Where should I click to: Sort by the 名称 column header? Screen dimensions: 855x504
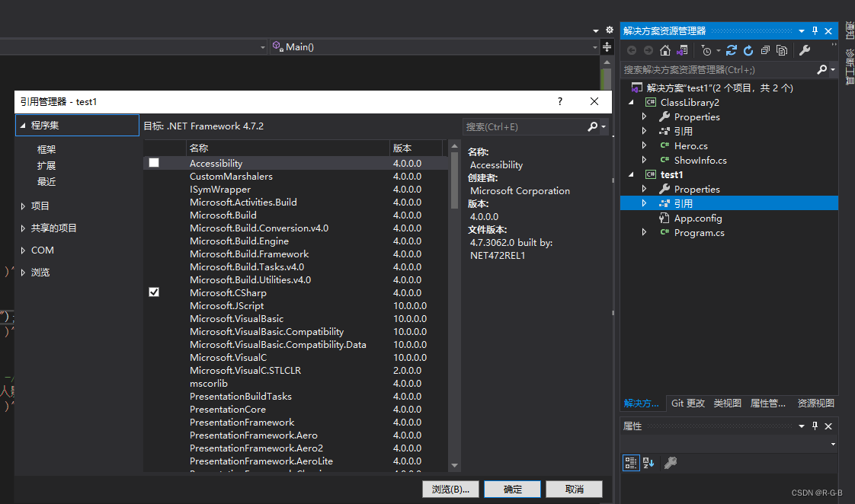[x=287, y=148]
